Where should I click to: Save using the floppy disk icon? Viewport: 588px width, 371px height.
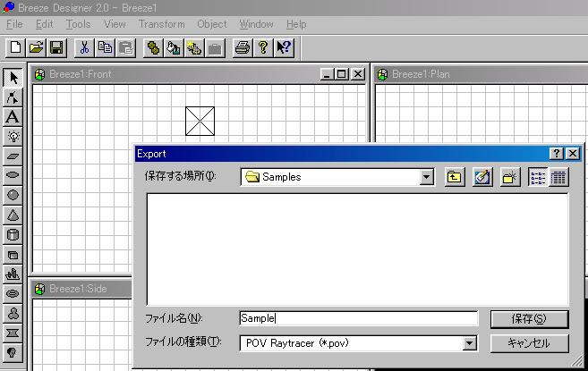click(x=56, y=48)
